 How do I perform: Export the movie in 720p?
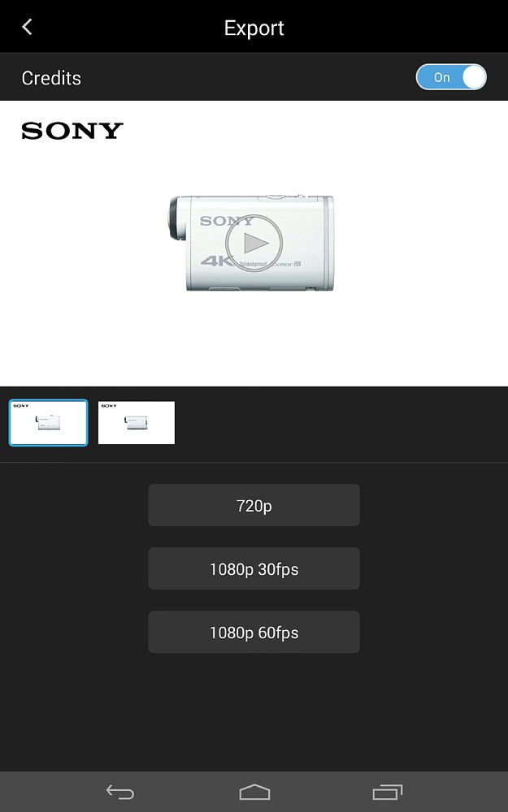pos(254,505)
